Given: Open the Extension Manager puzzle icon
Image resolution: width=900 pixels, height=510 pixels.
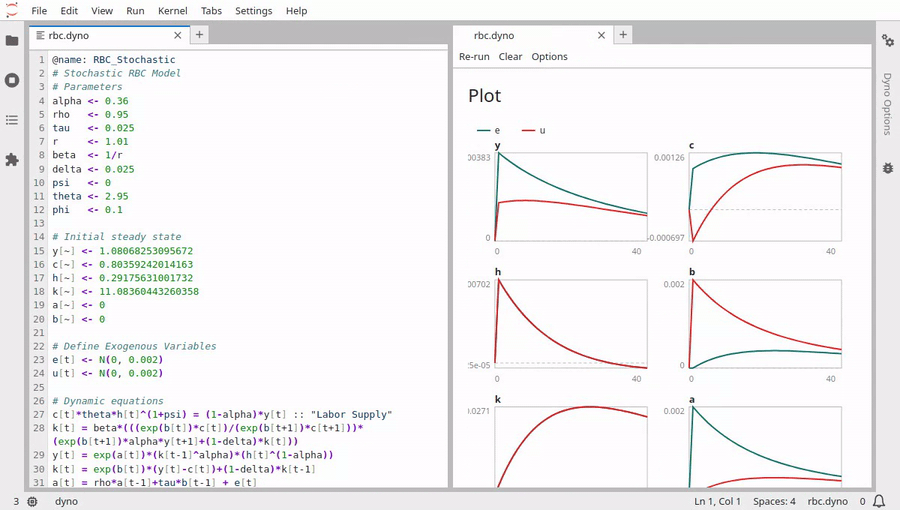Looking at the screenshot, I should [11, 159].
